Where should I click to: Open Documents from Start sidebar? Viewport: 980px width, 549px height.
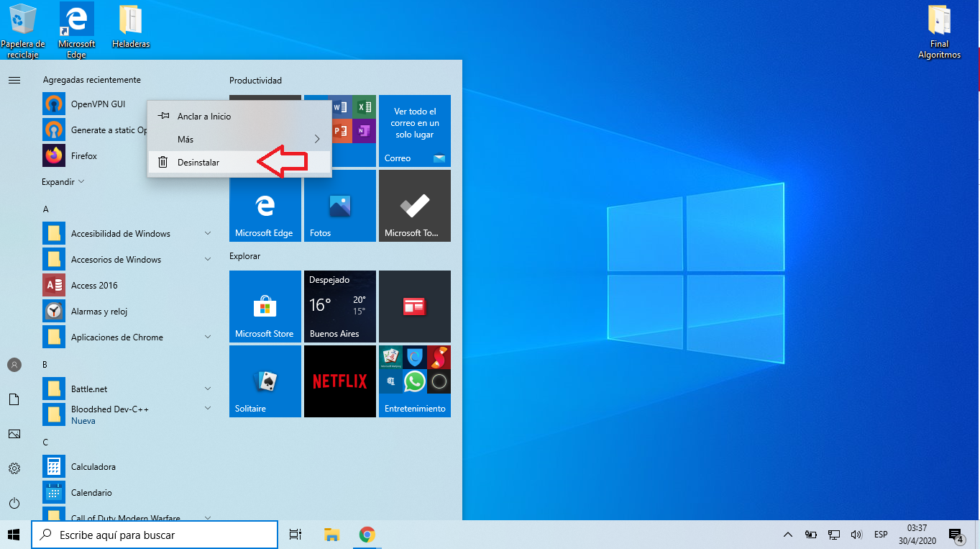(14, 399)
